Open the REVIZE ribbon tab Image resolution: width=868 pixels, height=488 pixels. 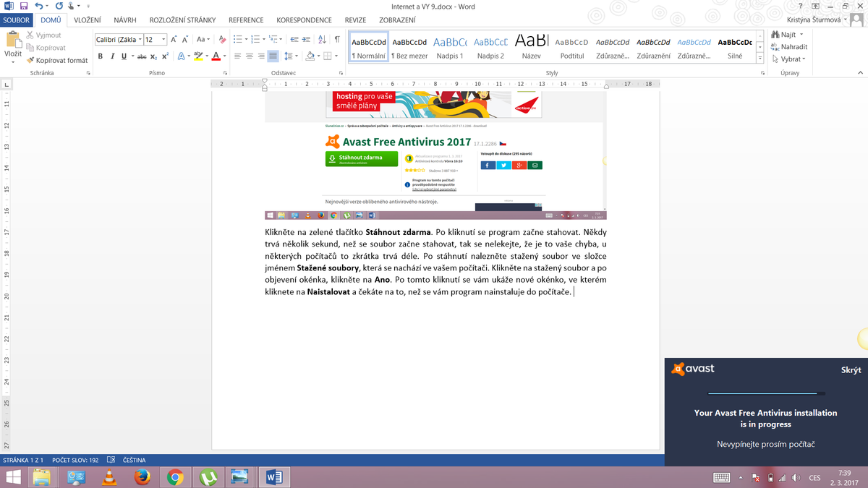pyautogui.click(x=355, y=20)
